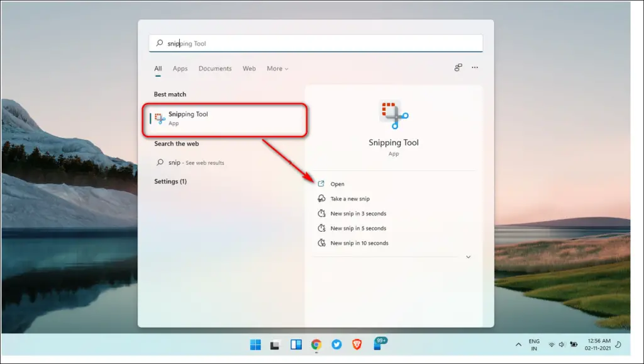Image resolution: width=644 pixels, height=364 pixels.
Task: Click the 10 seconds timer icon
Action: click(x=321, y=243)
